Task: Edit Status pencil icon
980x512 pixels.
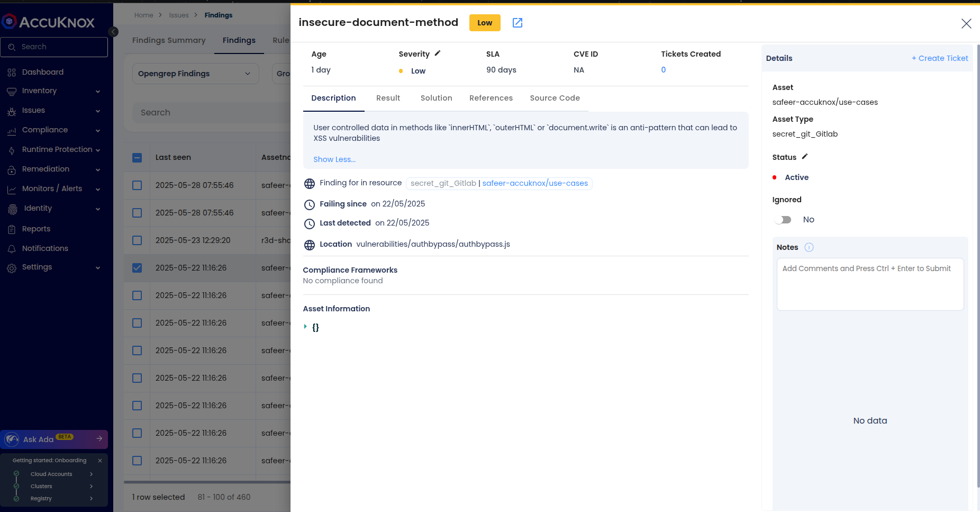Action: 805,157
